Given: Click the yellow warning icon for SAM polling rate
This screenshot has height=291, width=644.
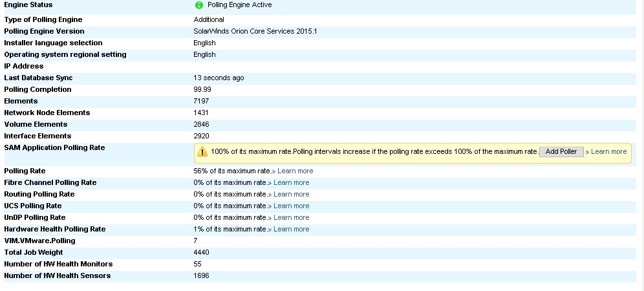Looking at the screenshot, I should click(x=202, y=152).
